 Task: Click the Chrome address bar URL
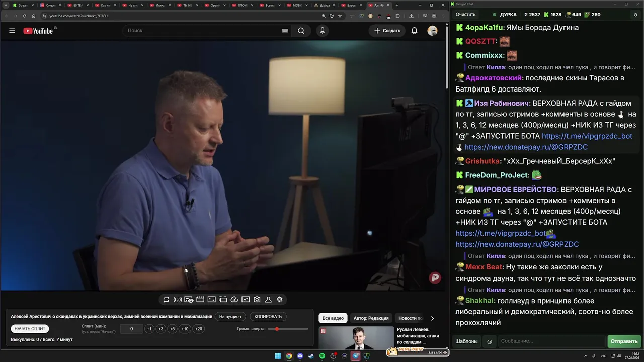coord(78,16)
